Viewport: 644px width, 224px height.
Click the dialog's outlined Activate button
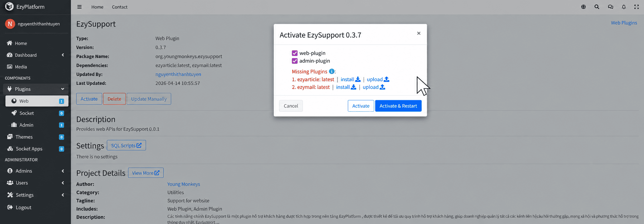[361, 106]
